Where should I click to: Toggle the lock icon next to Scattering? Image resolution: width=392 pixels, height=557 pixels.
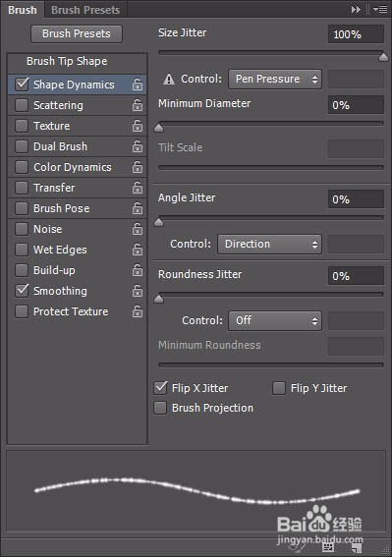click(138, 105)
